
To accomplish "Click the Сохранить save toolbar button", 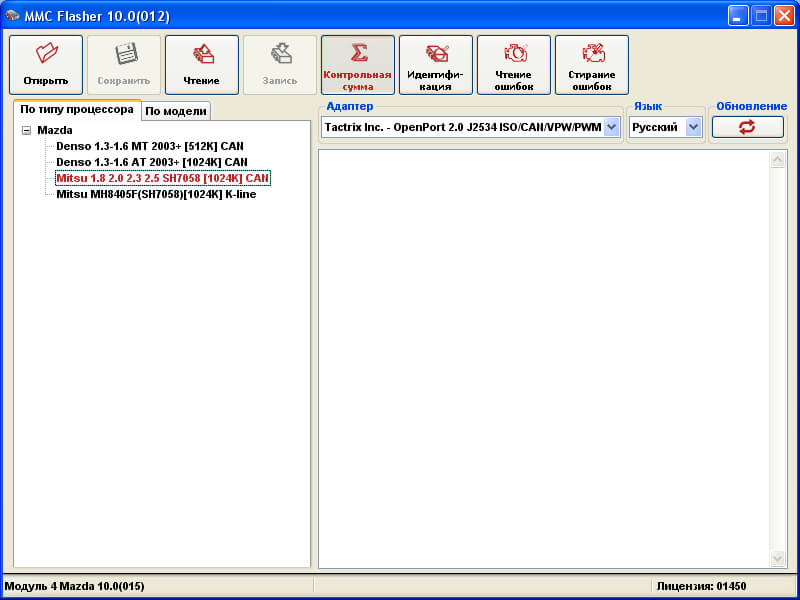I will (124, 65).
